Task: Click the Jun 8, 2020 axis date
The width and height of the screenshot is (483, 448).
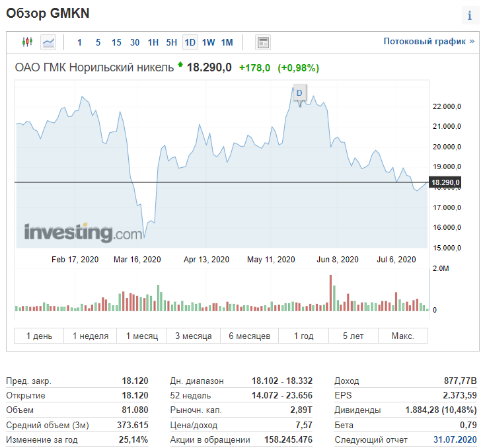Action: click(338, 260)
